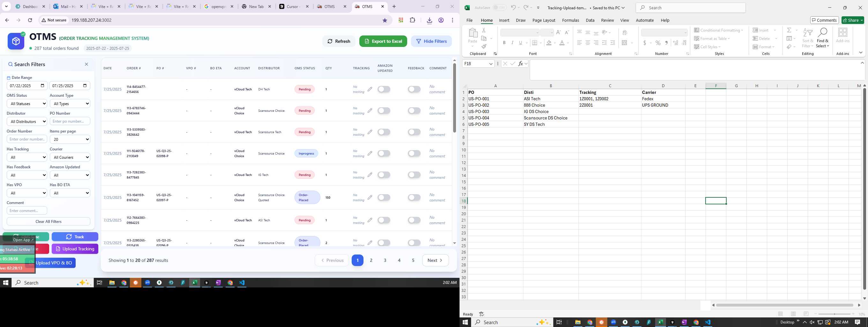Toggle Amazon Updated for order 113-1041159-8167452

pyautogui.click(x=384, y=198)
